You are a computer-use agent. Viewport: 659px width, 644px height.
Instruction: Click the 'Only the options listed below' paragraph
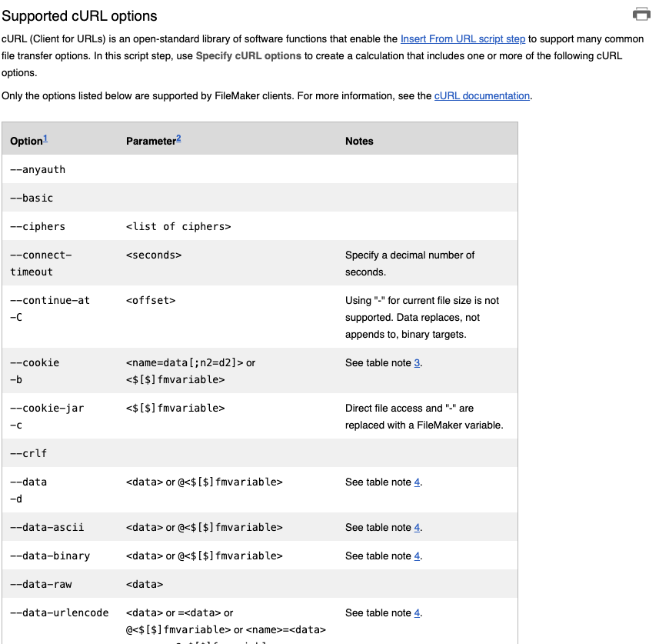[x=267, y=96]
